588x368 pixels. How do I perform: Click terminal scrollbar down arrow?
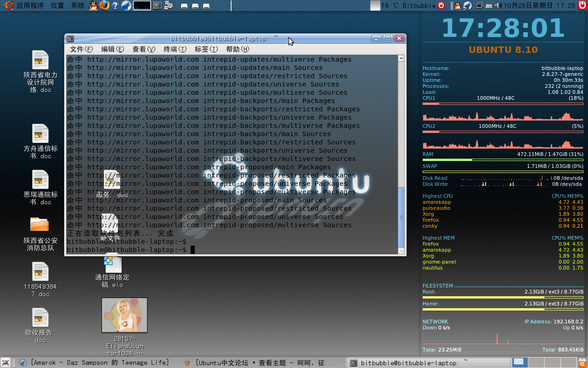pos(401,251)
